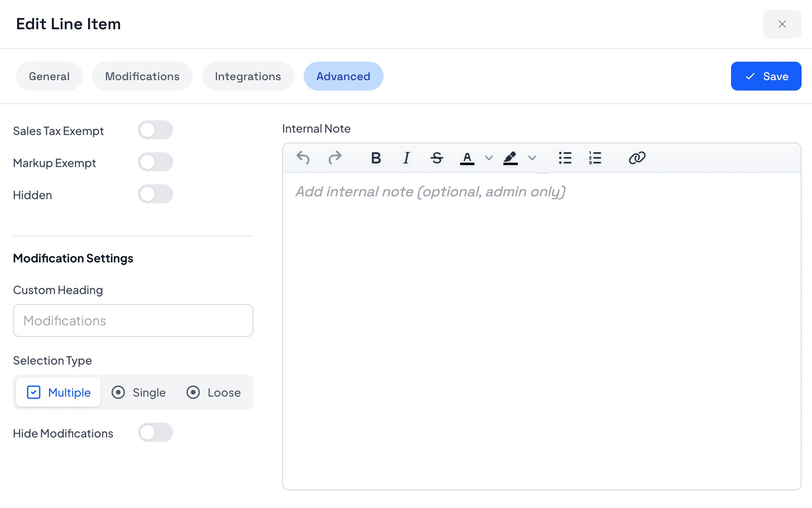The height and width of the screenshot is (508, 812).
Task: Apply strikethrough formatting in the internal note
Action: click(437, 157)
